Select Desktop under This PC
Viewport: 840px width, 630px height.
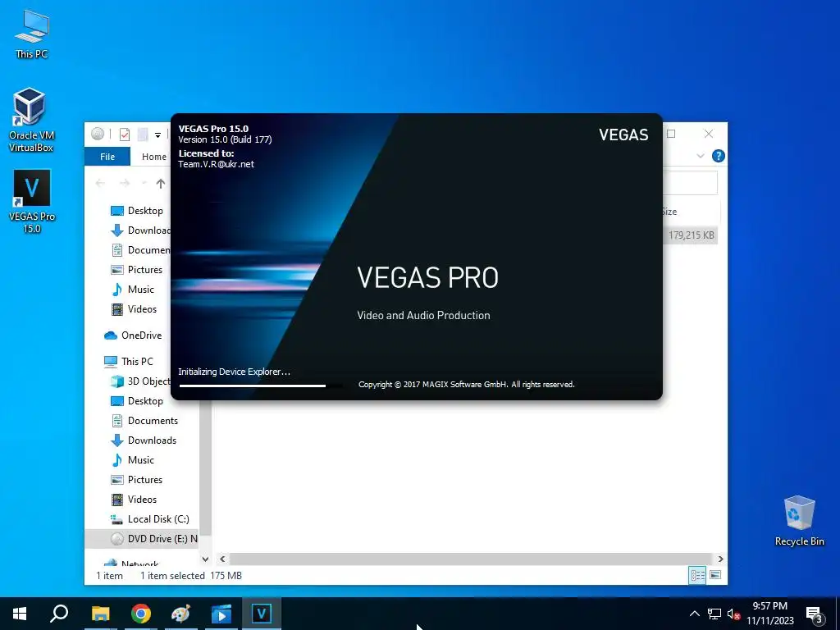click(137, 400)
